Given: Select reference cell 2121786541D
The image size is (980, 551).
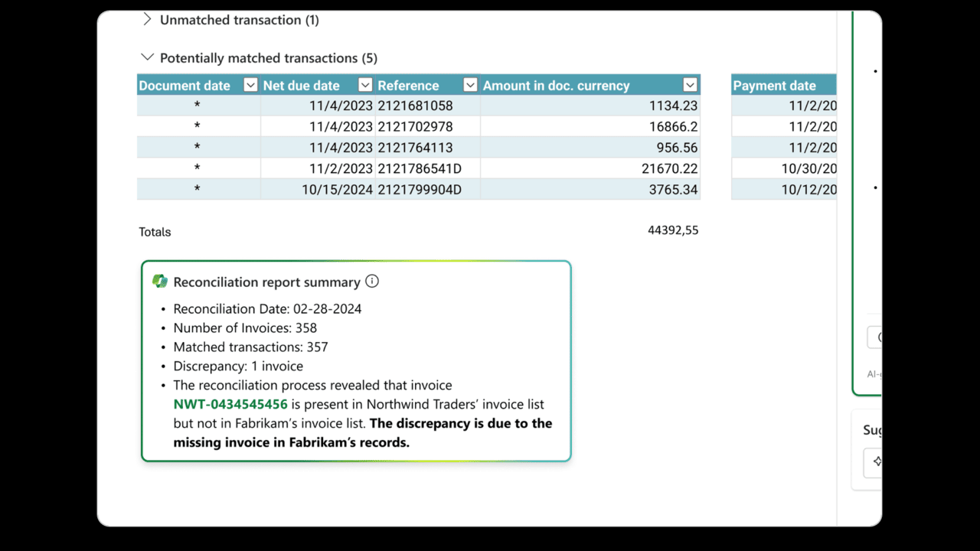Looking at the screenshot, I should (x=428, y=168).
